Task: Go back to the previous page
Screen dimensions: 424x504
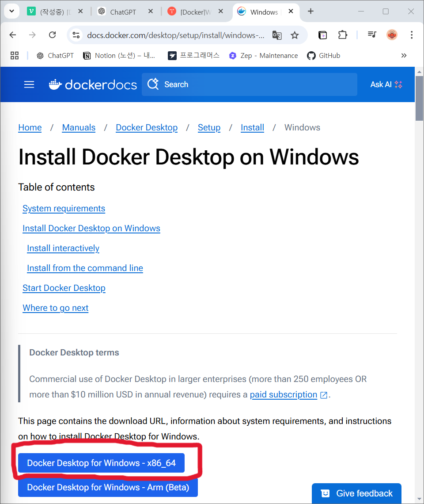Action: [x=13, y=35]
